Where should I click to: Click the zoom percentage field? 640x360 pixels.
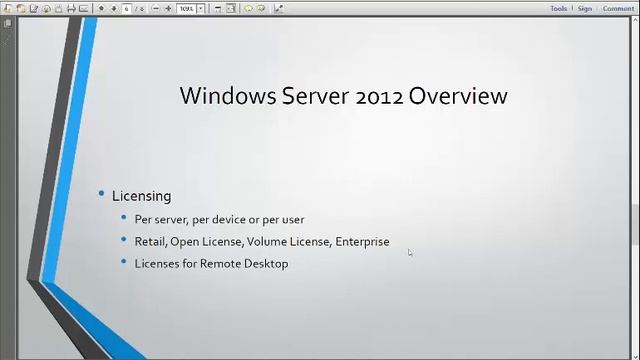pos(187,8)
